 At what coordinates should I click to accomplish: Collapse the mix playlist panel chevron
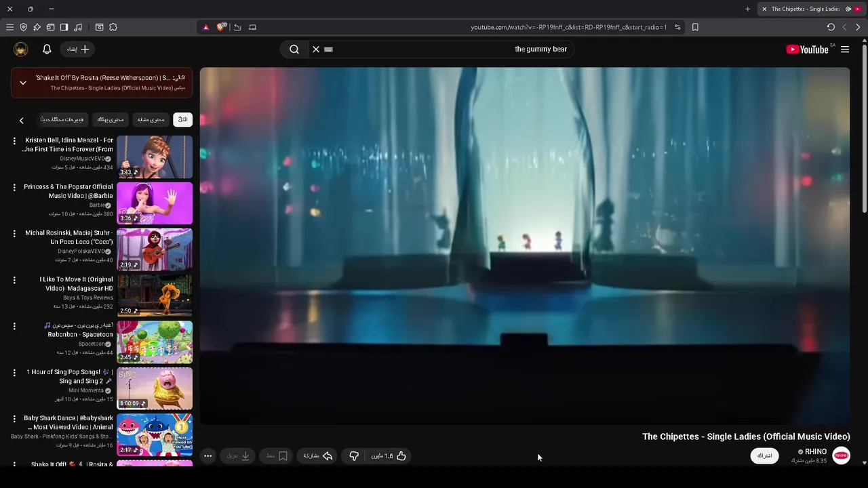click(23, 83)
